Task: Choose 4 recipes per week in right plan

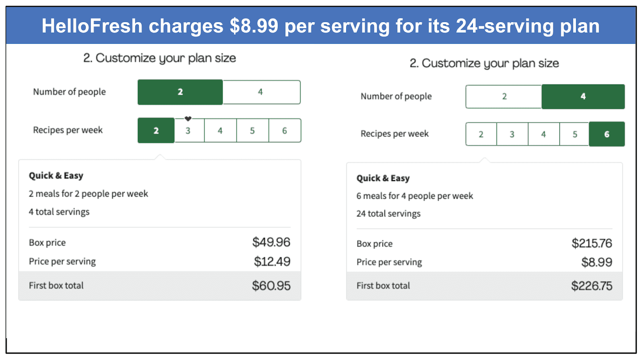Action: 543,134
